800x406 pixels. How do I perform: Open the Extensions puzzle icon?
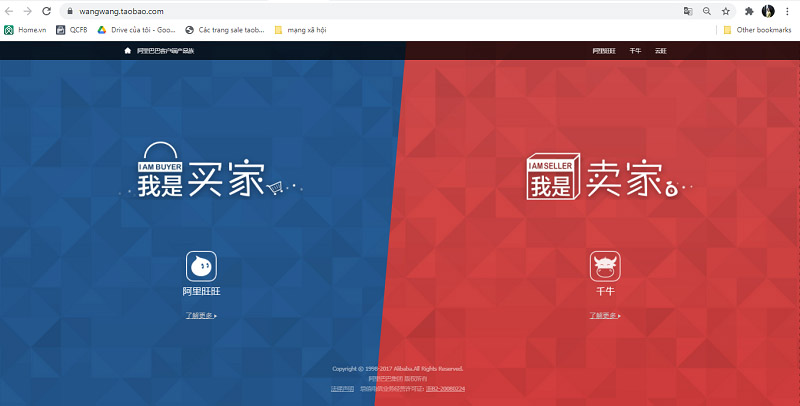coord(749,11)
